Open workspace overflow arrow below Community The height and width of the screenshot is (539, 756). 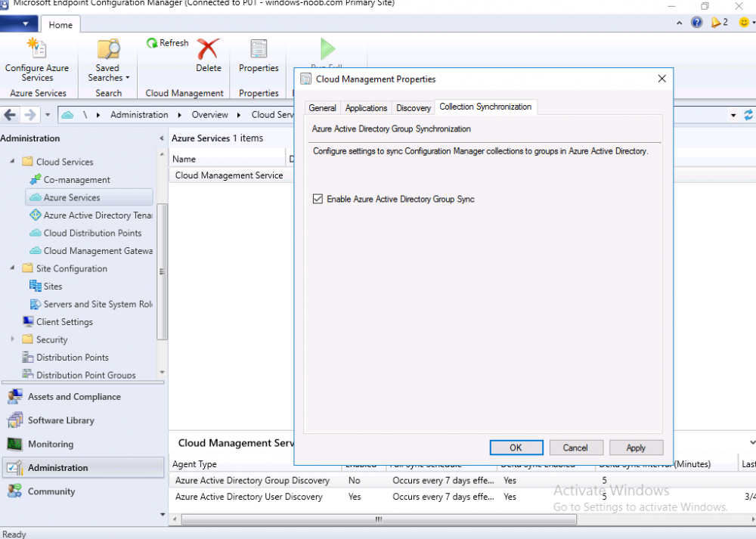pyautogui.click(x=162, y=515)
